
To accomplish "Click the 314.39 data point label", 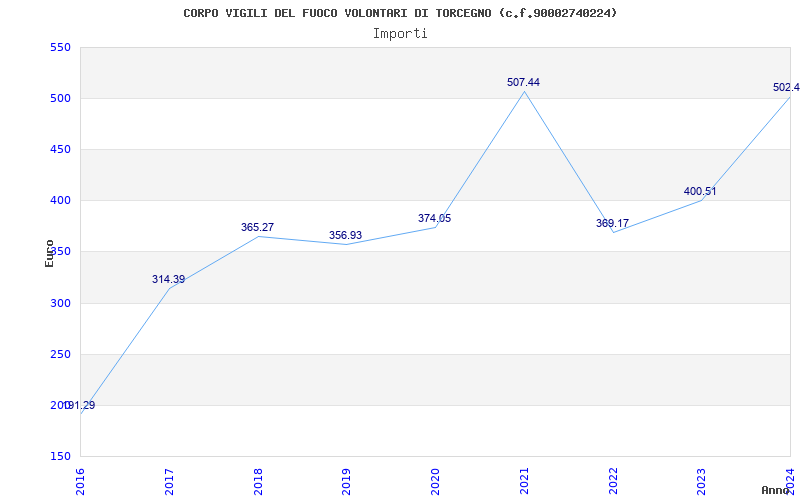I will click(168, 279).
